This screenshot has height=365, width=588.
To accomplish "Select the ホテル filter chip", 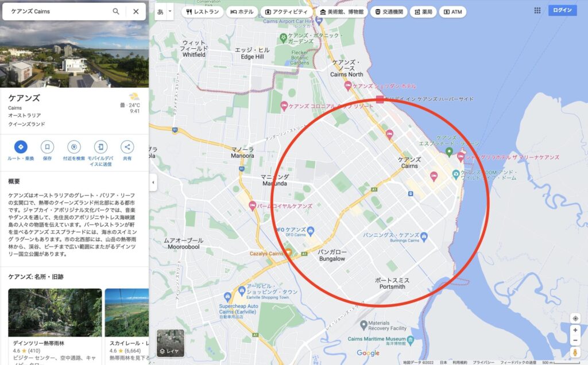I will [242, 12].
